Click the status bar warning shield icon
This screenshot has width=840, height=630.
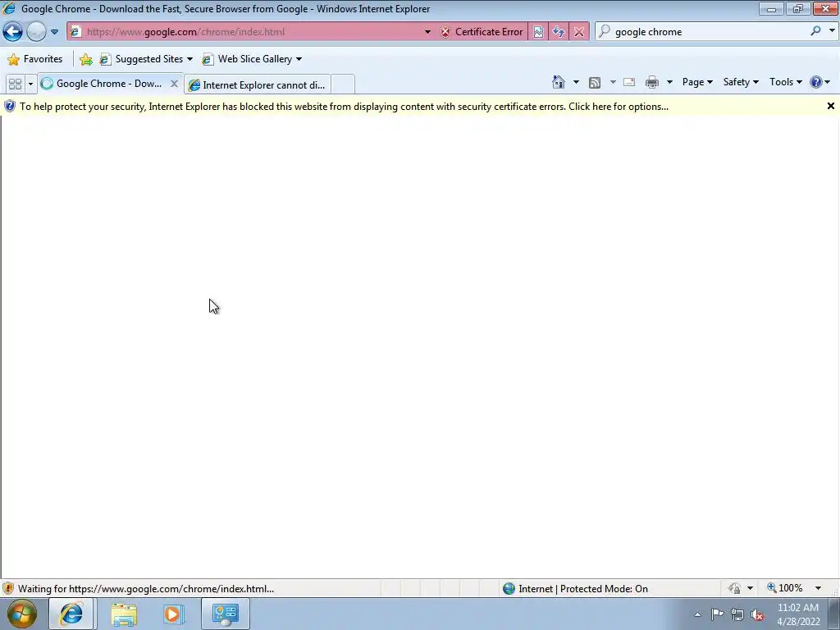[8, 589]
